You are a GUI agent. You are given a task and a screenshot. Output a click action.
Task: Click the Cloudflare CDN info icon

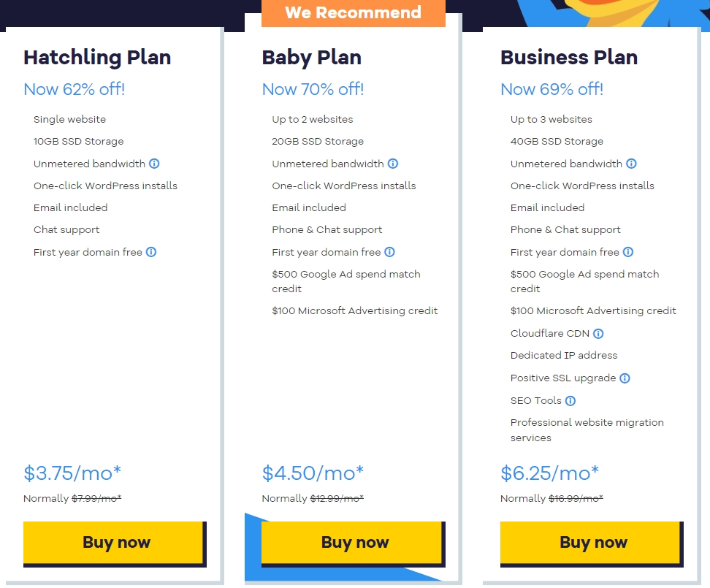click(x=598, y=334)
